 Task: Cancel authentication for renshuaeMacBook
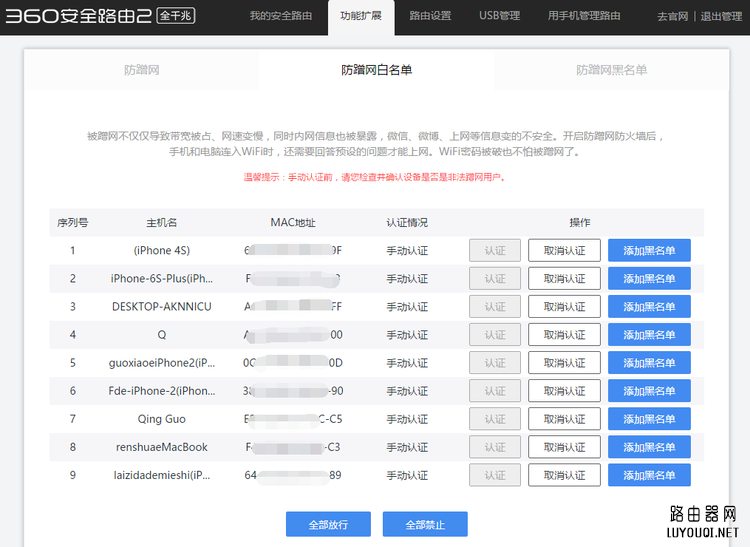pos(565,447)
